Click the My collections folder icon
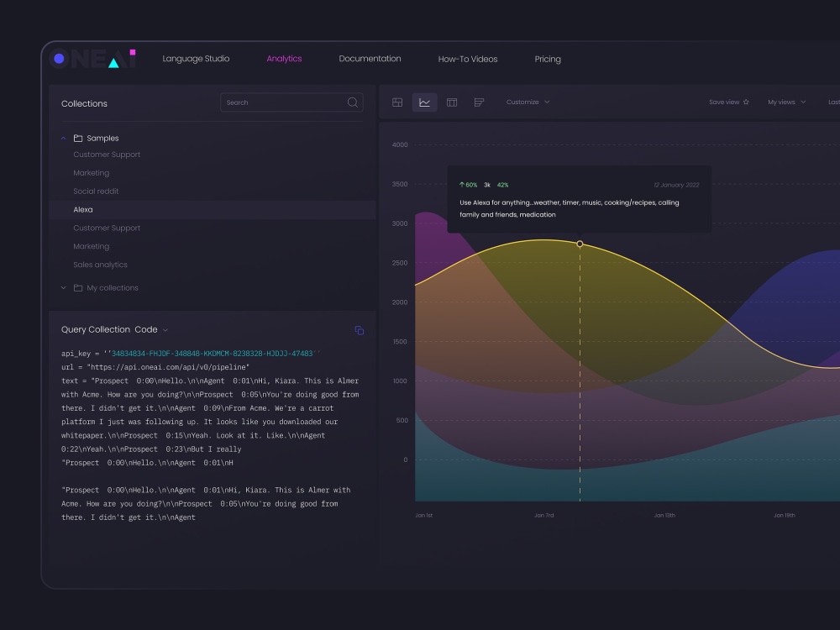The image size is (840, 630). 78,287
